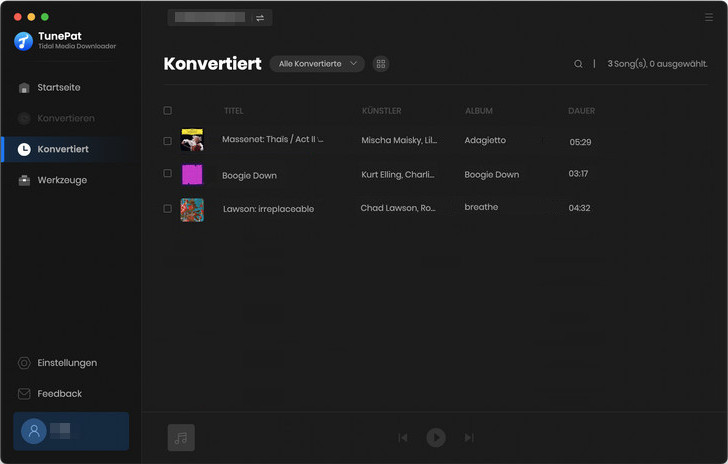Click the Feedback link
Image resolution: width=728 pixels, height=464 pixels.
point(59,394)
